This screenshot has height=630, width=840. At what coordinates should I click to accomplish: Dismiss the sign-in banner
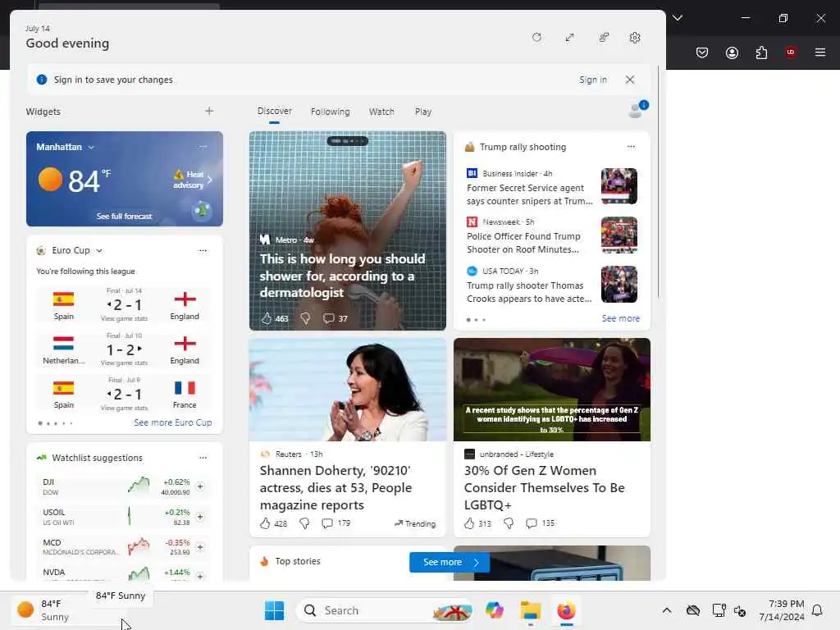(x=630, y=80)
